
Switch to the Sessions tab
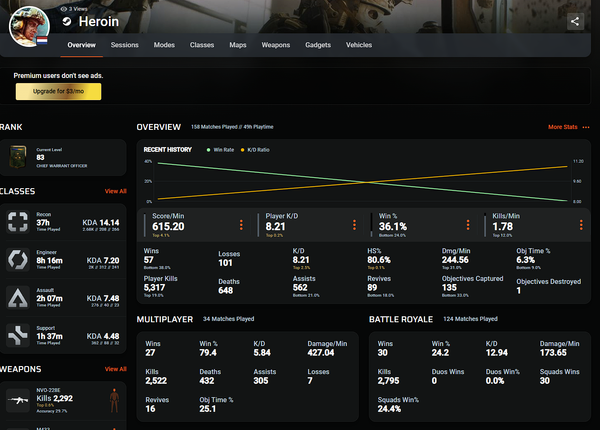tap(125, 45)
